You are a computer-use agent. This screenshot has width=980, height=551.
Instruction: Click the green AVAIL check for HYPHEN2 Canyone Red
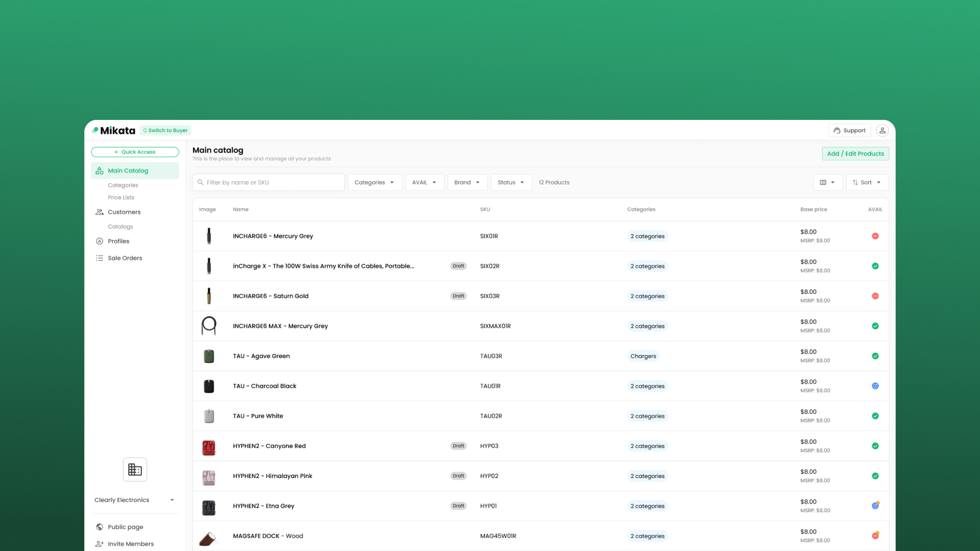[875, 446]
